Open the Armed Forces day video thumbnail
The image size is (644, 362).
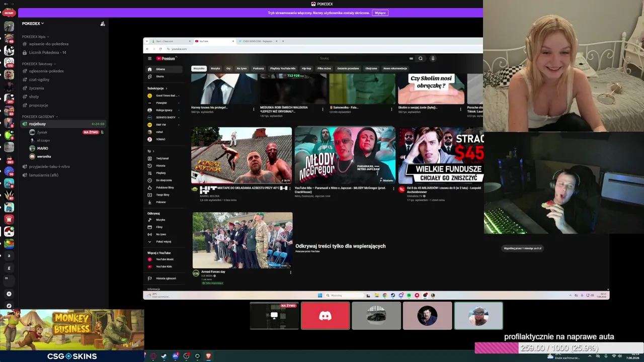click(x=243, y=240)
